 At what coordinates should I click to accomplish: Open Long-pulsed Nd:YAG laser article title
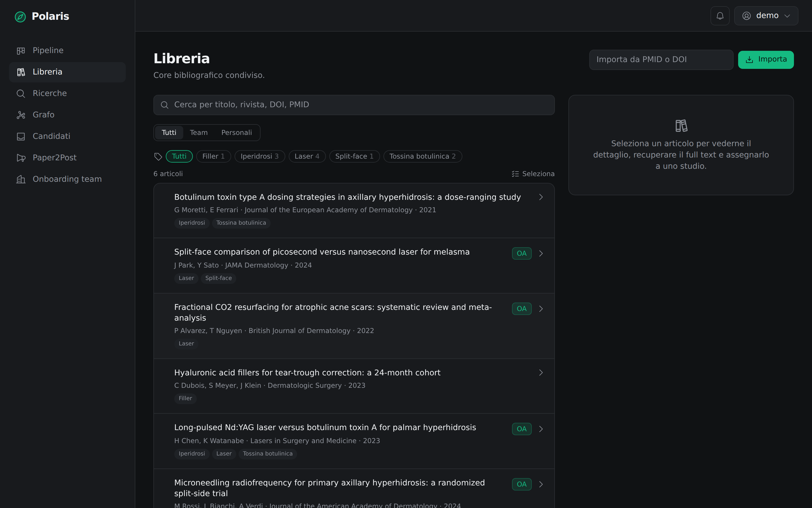coord(325,427)
